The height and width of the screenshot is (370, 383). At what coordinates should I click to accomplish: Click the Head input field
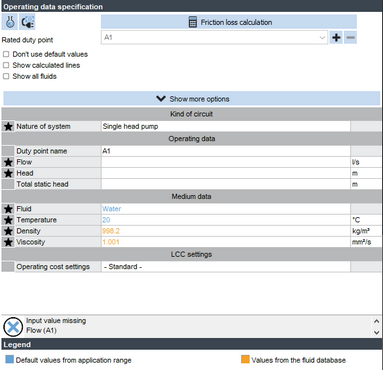tap(226, 173)
